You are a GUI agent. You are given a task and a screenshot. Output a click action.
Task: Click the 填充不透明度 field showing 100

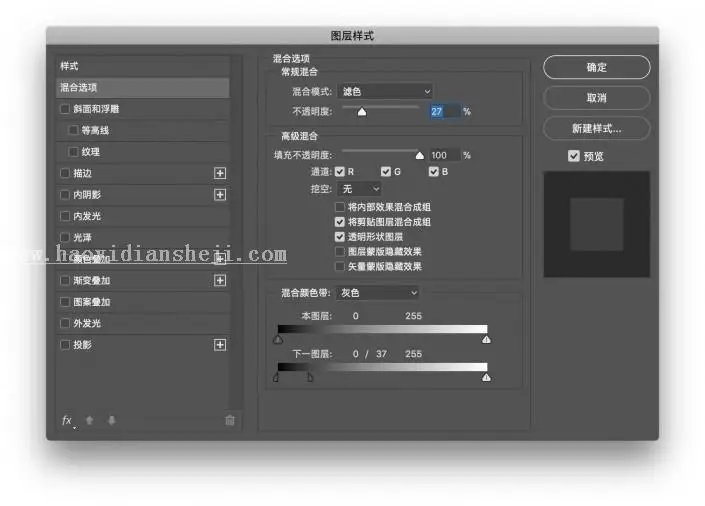(x=445, y=155)
